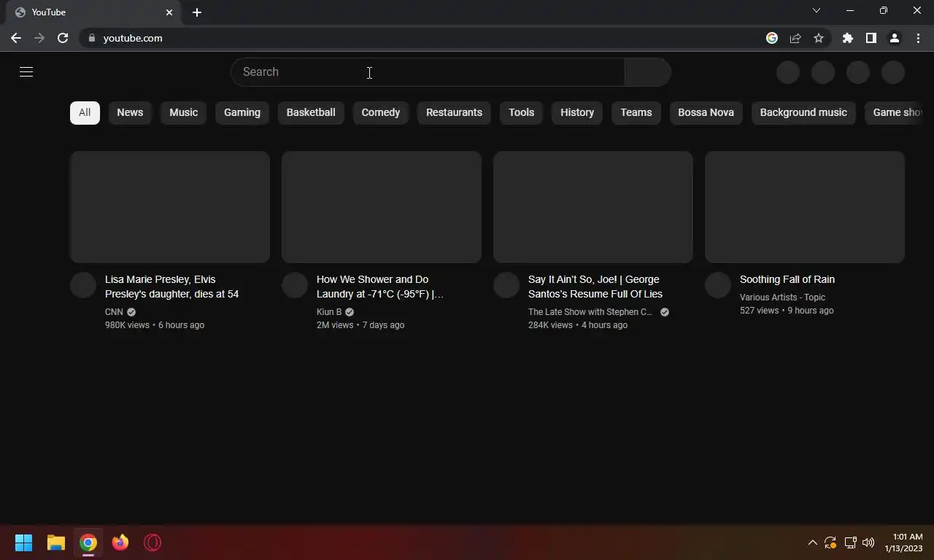Close the YouTube tab
This screenshot has height=560, width=934.
[x=169, y=12]
